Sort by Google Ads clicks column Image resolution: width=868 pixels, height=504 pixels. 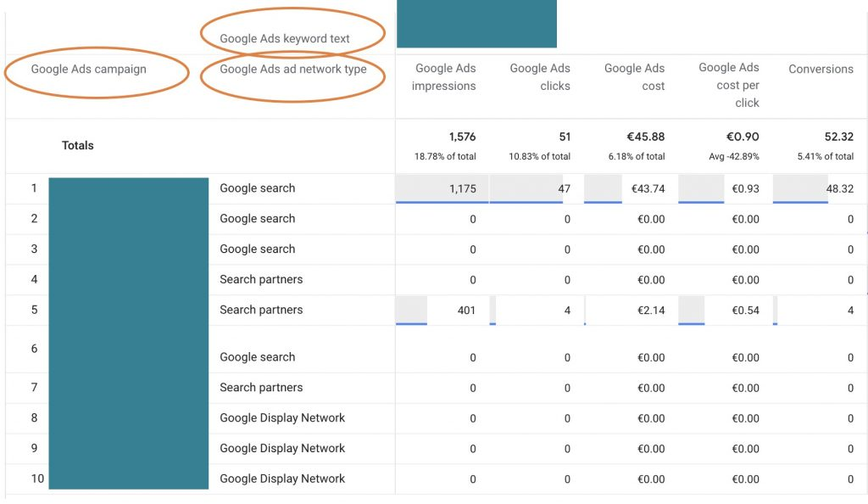click(x=540, y=77)
